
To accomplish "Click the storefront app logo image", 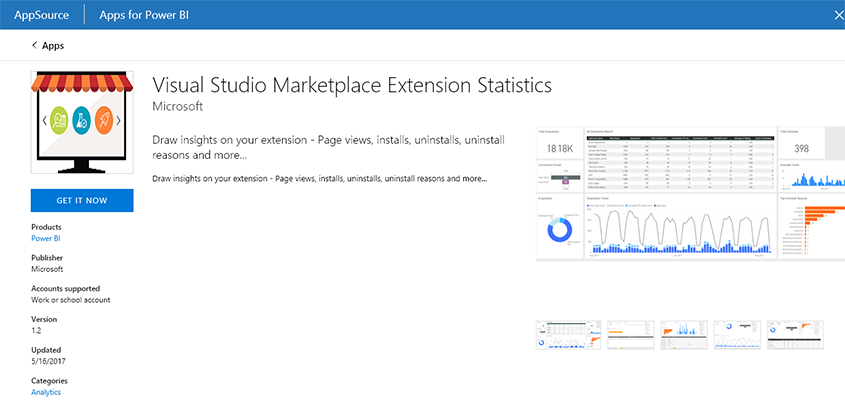I will coord(82,122).
